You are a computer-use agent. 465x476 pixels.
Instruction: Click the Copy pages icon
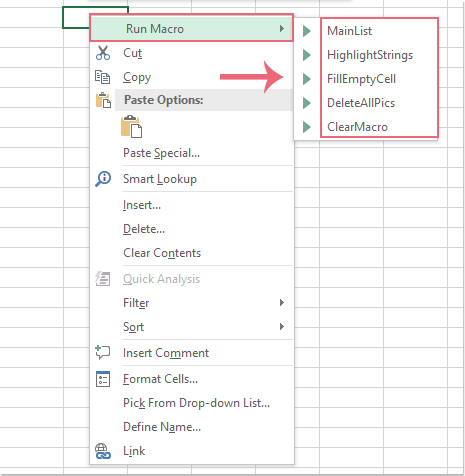(102, 77)
